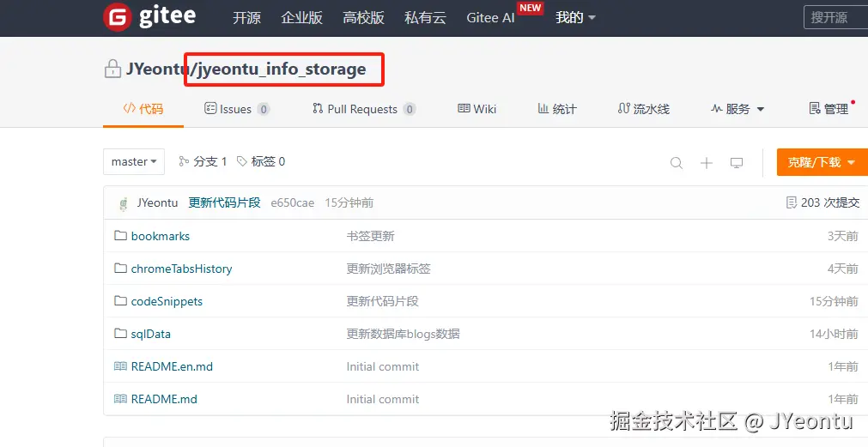Click the 14小时前 timestamp for sqlData
Screen dimensions: 868x447
tap(834, 334)
